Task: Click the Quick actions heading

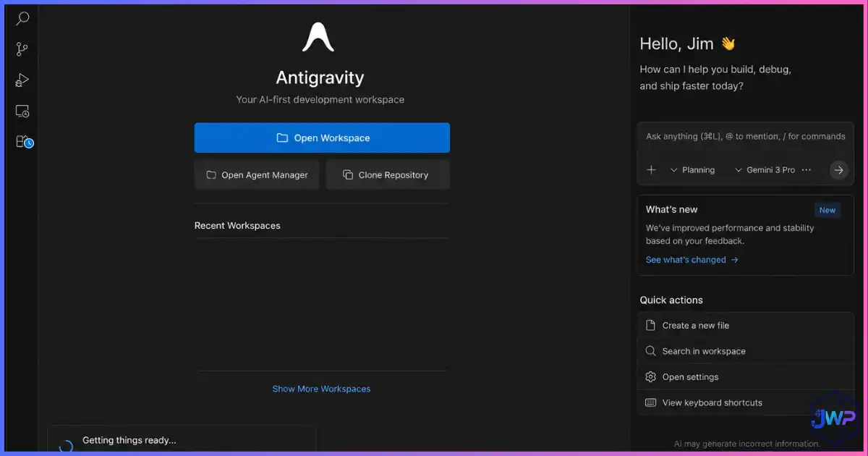Action: pyautogui.click(x=671, y=300)
